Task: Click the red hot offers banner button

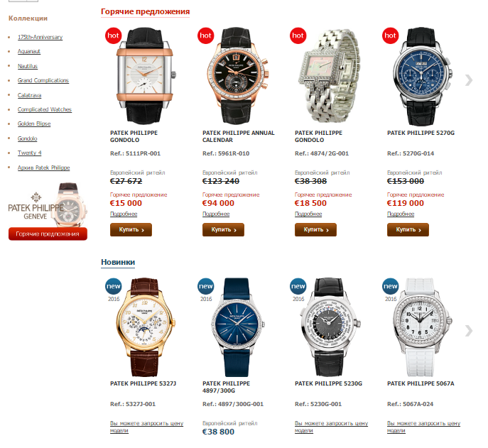Action: click(x=48, y=234)
